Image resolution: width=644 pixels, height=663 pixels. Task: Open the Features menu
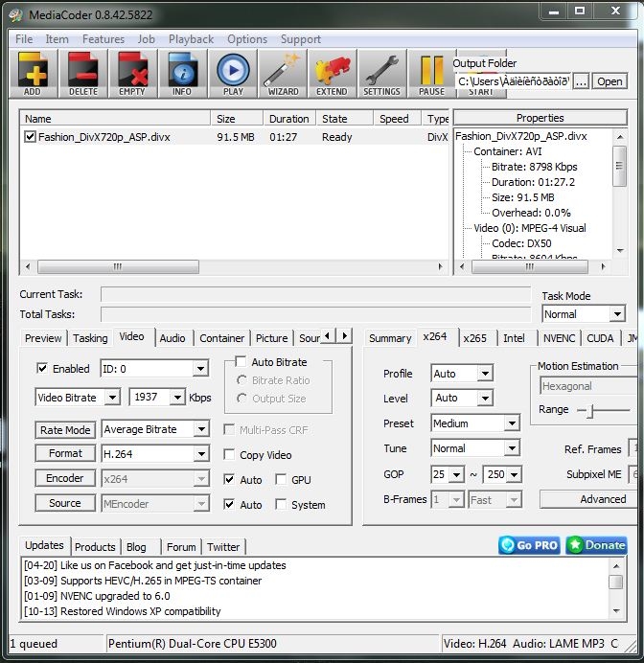pos(103,39)
